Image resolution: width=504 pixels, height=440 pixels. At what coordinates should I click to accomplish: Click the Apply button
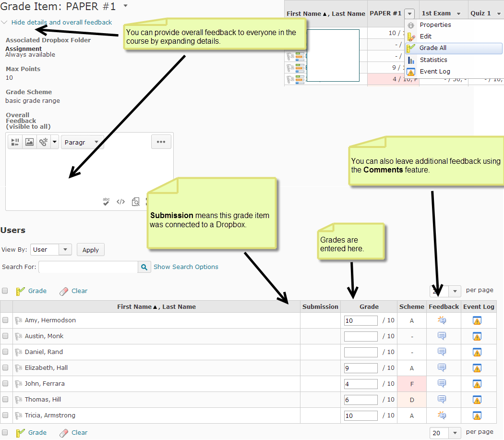[x=90, y=250]
